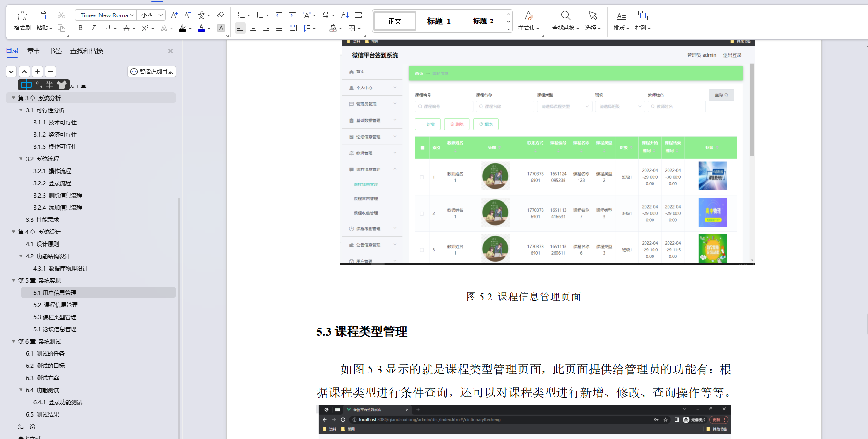Toggle italic formatting

pos(94,28)
